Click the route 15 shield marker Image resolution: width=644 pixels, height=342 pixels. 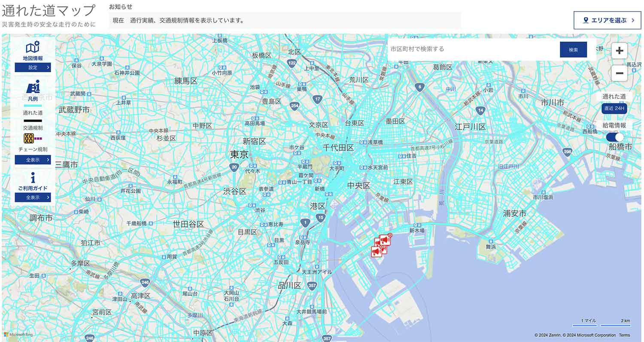click(321, 218)
